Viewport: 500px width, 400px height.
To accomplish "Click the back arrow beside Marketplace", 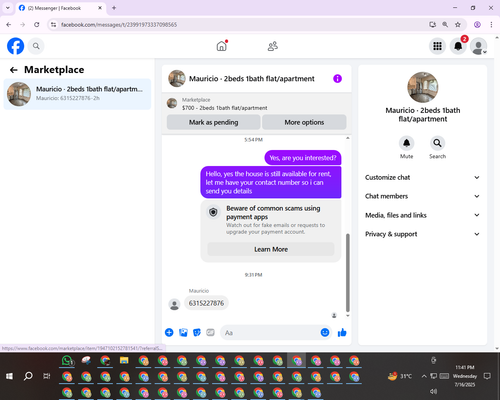I will tap(14, 70).
